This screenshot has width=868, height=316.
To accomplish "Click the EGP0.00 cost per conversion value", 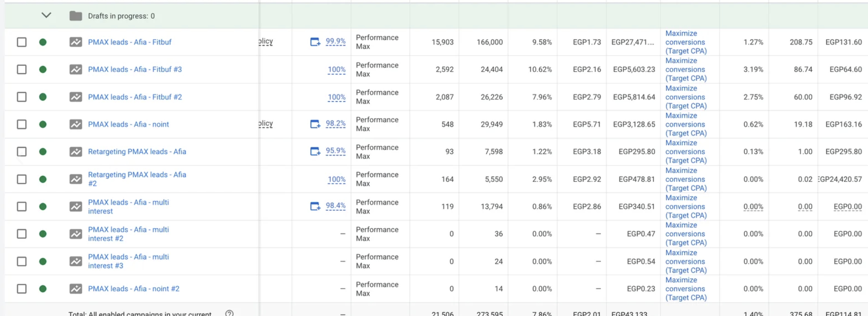I will [847, 207].
